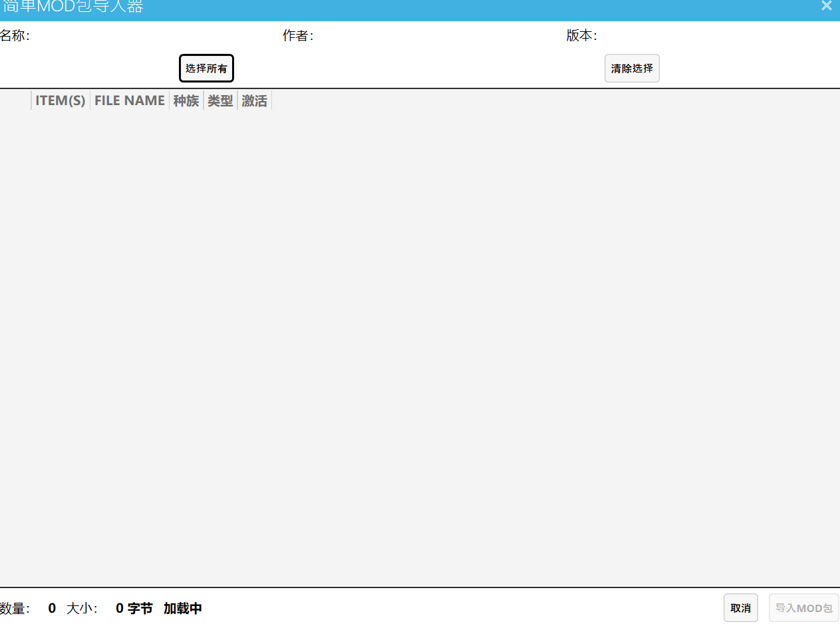Click the 大小 (Size) status indicator
The image size is (840, 626).
[83, 607]
